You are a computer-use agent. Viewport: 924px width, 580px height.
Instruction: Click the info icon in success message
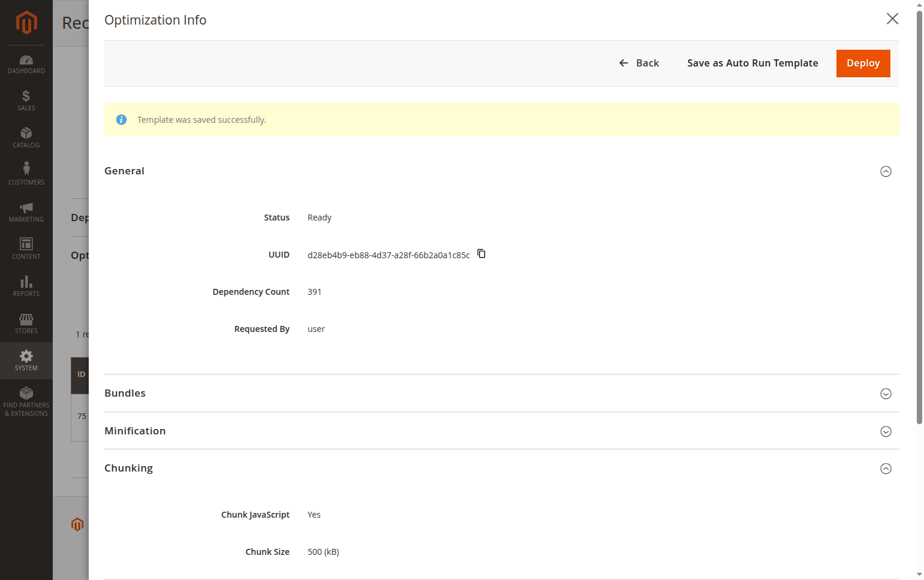tap(121, 120)
